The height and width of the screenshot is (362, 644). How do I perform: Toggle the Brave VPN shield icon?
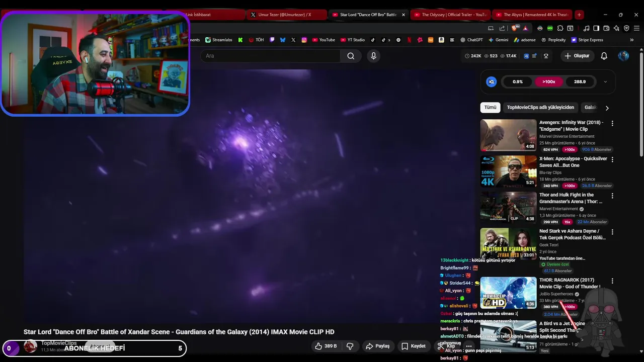[x=626, y=28]
